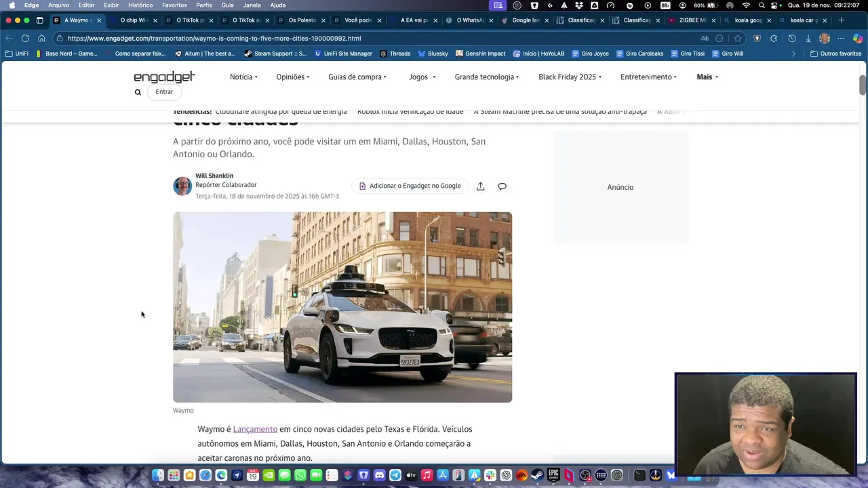Open Finder from the Dock
The width and height of the screenshot is (868, 488).
pyautogui.click(x=157, y=475)
